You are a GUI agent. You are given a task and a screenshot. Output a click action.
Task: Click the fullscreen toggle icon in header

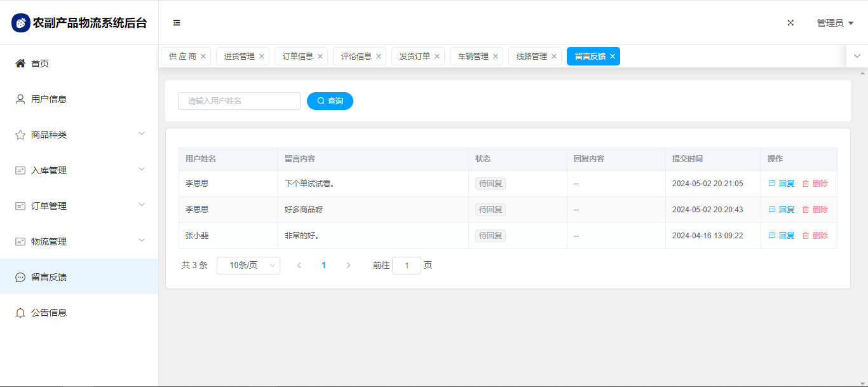point(790,23)
